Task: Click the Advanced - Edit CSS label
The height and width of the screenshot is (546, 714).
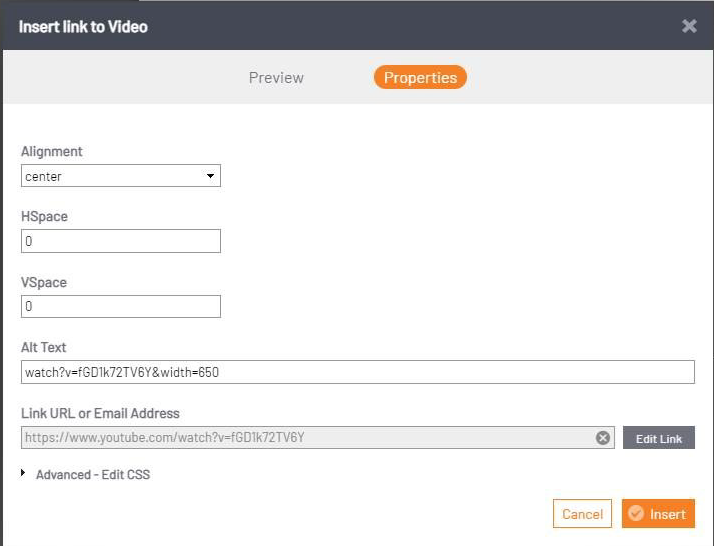Action: pyautogui.click(x=93, y=475)
